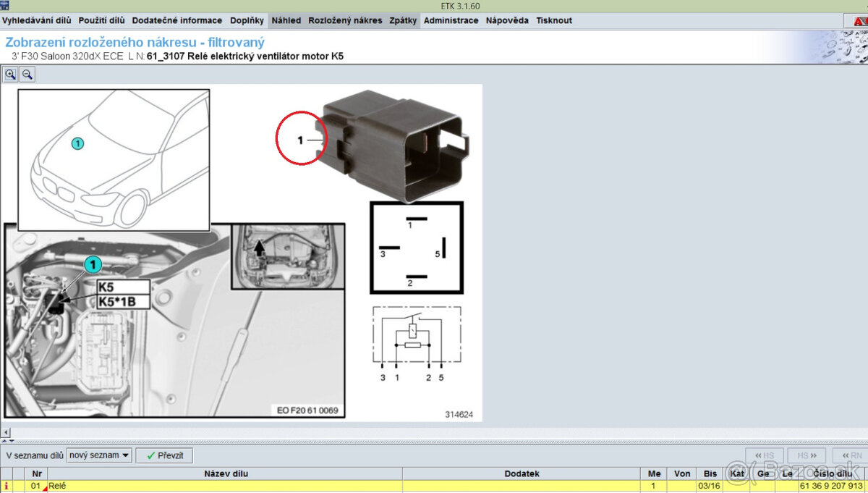The height and width of the screenshot is (493, 868).
Task: Click the red info icon in Relé row
Action: [x=7, y=486]
